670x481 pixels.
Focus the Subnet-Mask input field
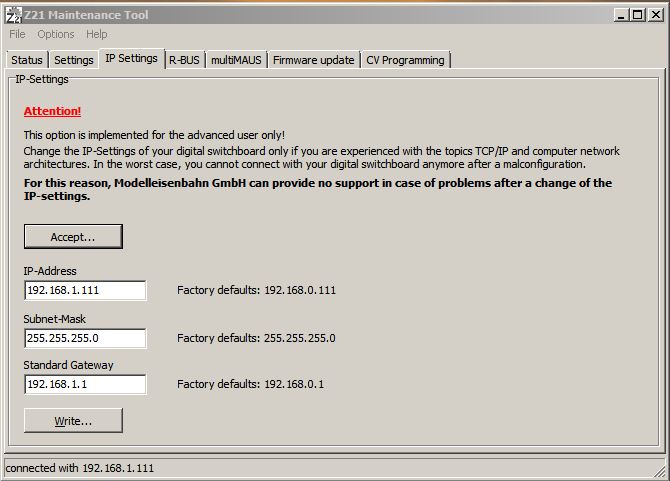85,338
